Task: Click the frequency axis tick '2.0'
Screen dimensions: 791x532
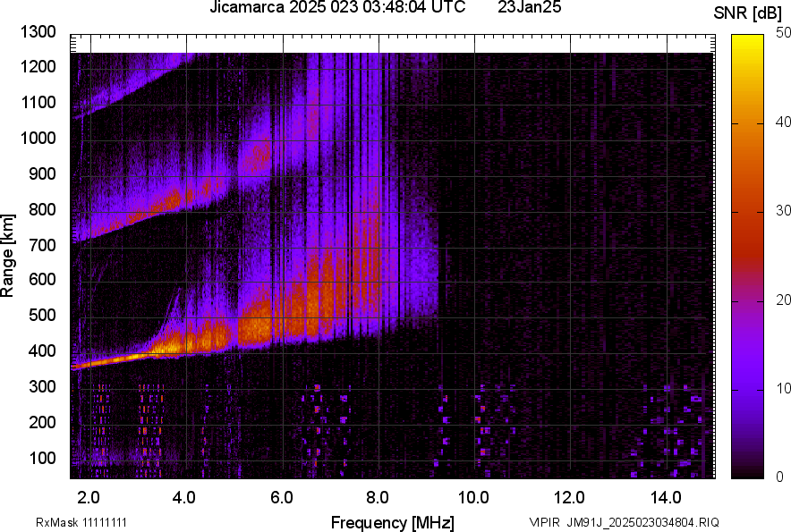Action: [89, 498]
